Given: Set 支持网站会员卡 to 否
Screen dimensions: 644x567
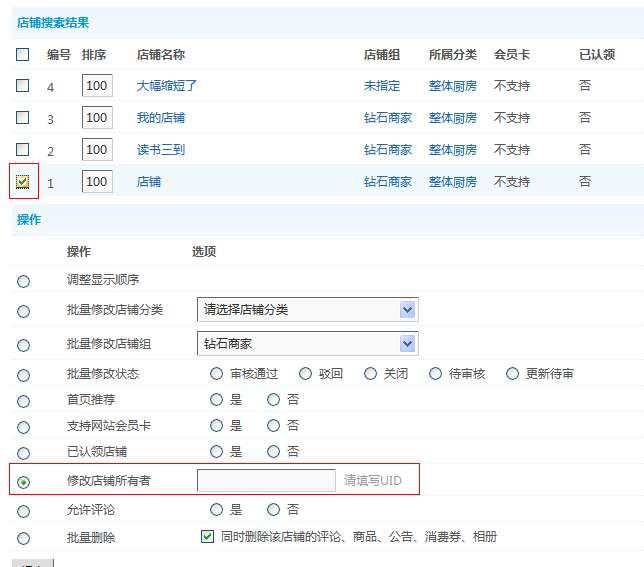Looking at the screenshot, I should pyautogui.click(x=273, y=425).
